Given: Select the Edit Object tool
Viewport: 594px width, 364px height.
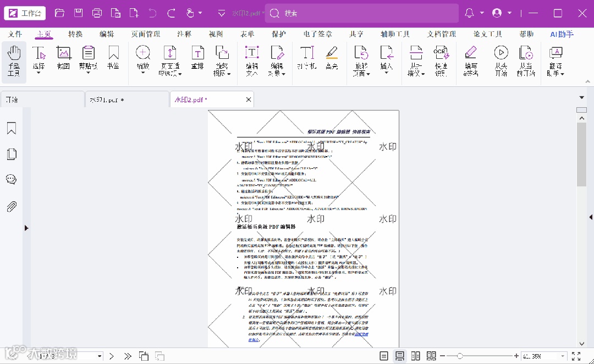Looking at the screenshot, I should coord(277,60).
